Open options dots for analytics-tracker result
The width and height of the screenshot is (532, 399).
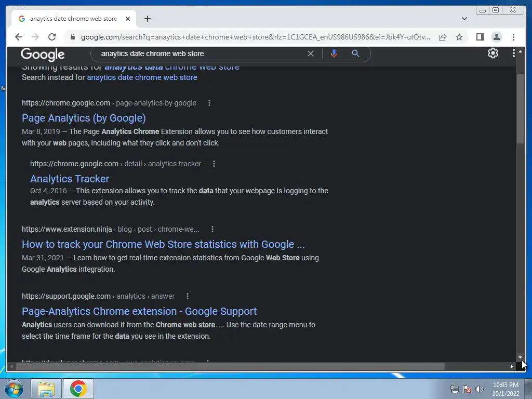click(x=214, y=164)
